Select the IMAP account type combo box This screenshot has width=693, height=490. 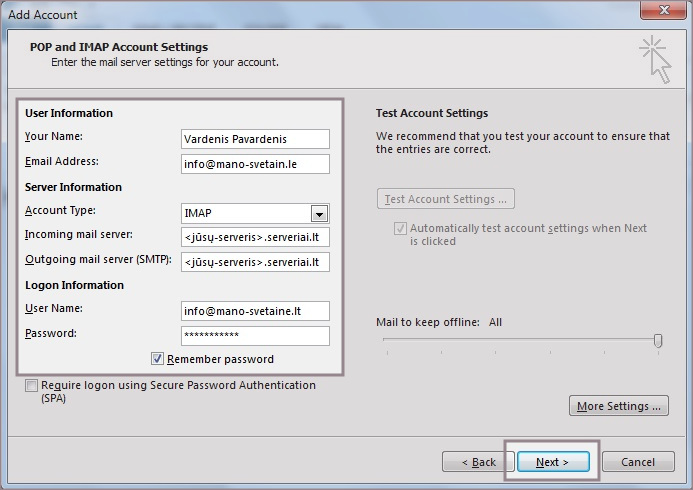(x=246, y=213)
